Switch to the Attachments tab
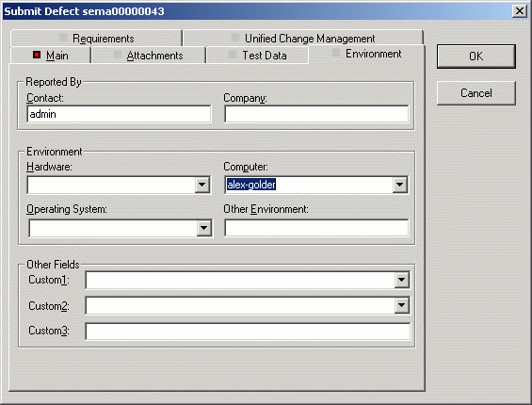This screenshot has width=532, height=405. tap(149, 56)
